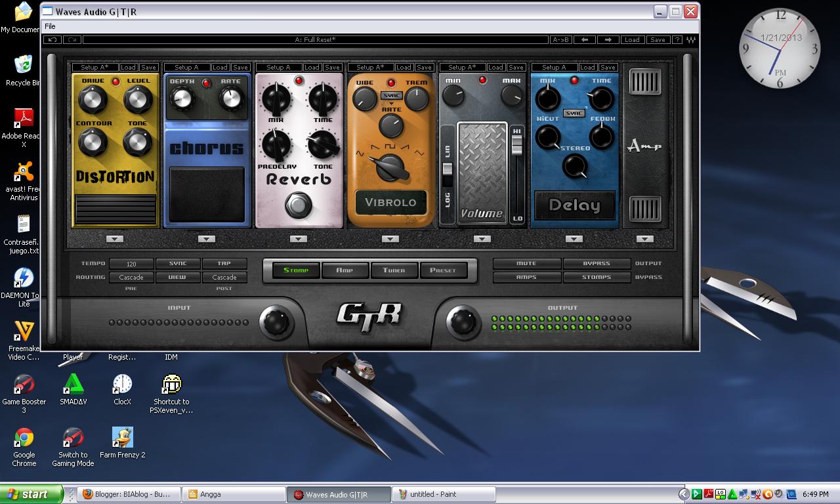Click the OUTPUT level knob
This screenshot has height=504, width=840.
[463, 322]
